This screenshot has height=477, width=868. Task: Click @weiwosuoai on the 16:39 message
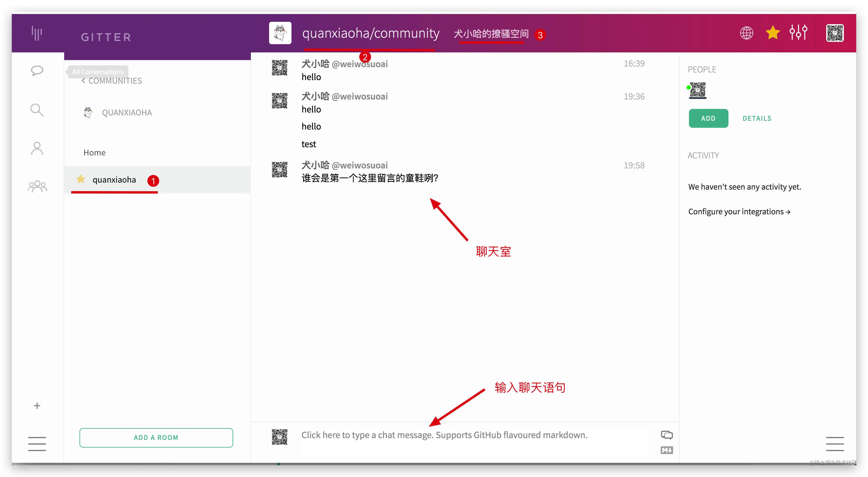tap(360, 64)
